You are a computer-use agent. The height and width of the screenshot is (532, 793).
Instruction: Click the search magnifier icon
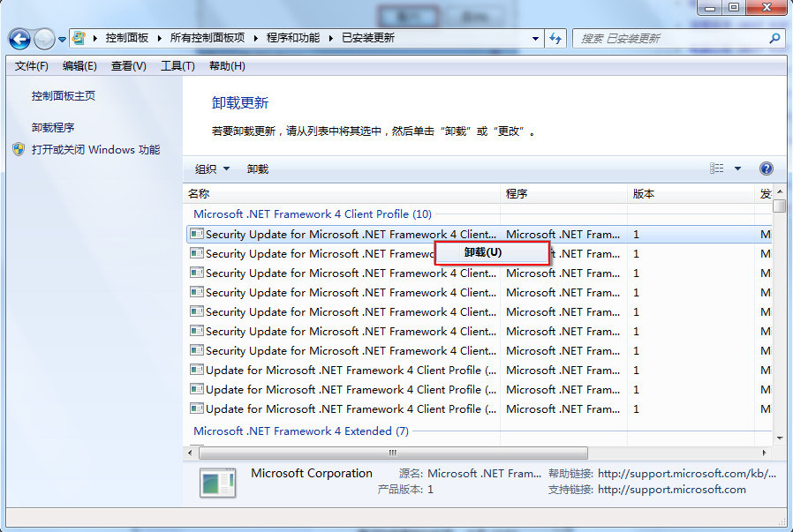pos(774,38)
